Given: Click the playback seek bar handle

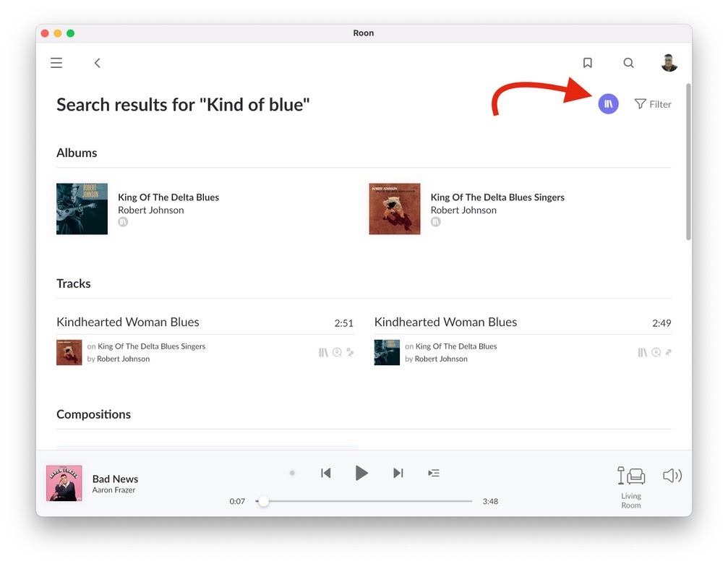Looking at the screenshot, I should [x=263, y=501].
